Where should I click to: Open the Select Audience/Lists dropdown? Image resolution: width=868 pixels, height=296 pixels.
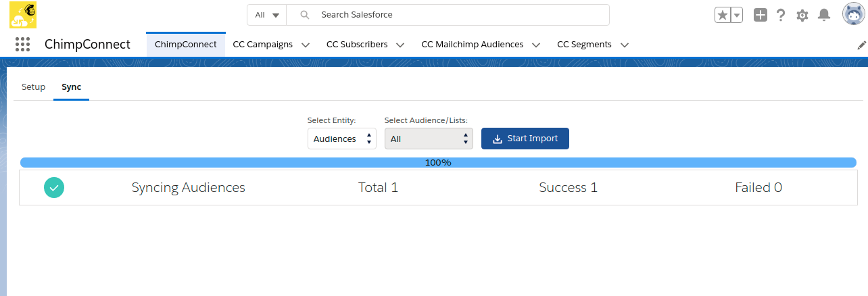tap(429, 139)
